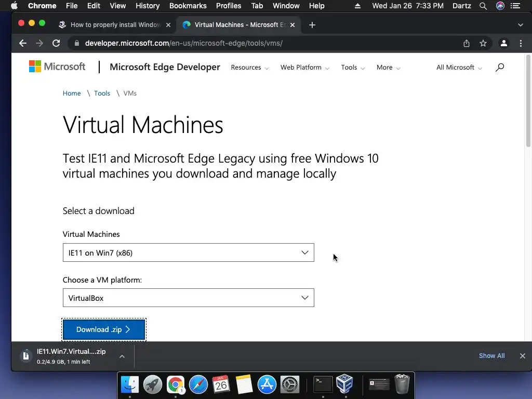Go back to the previous page

click(23, 43)
